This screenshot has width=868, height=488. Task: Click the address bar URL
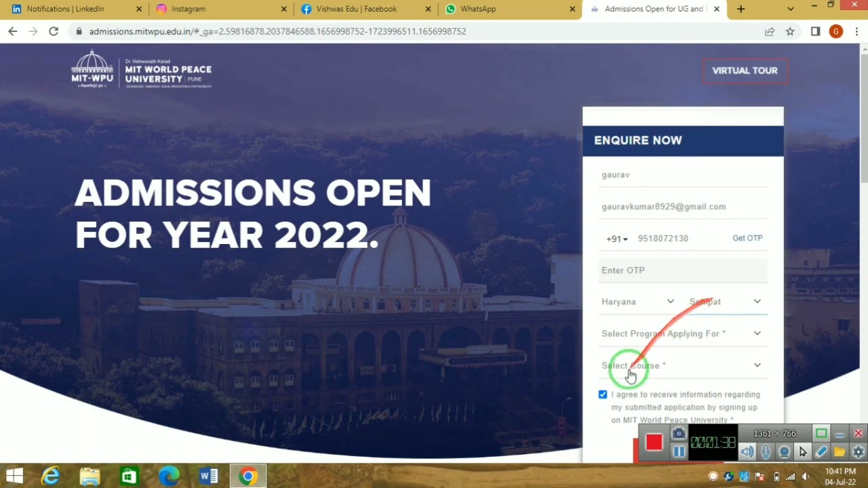click(277, 31)
